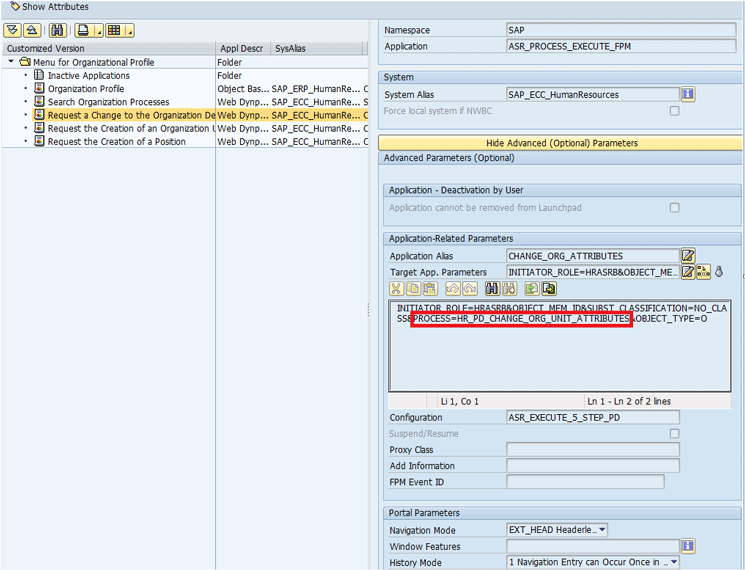
Task: Click the Undo icon in text editor toolbar
Action: (x=452, y=288)
